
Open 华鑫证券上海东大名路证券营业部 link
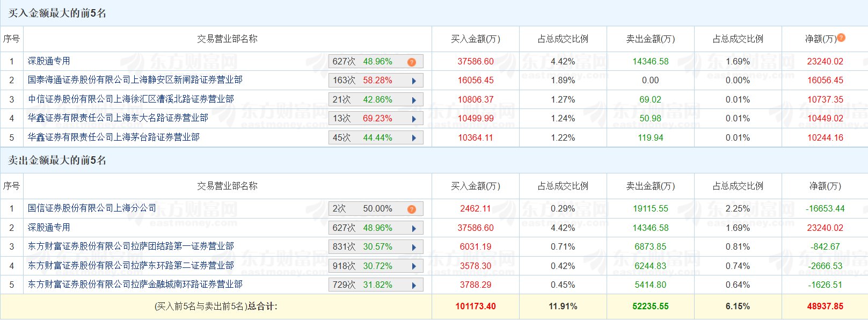pos(118,118)
